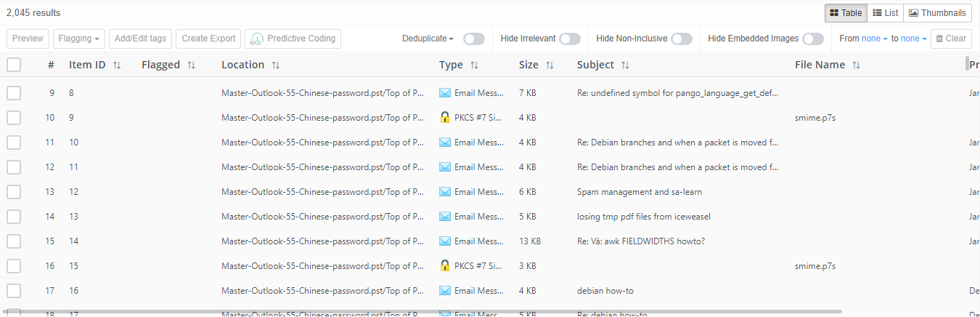Click the sort icon beside Item ID
Image resolution: width=980 pixels, height=317 pixels.
coord(117,65)
